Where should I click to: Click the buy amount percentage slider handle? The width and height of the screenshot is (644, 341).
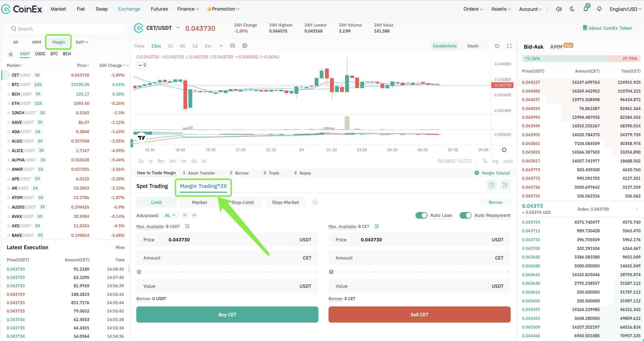(139, 272)
